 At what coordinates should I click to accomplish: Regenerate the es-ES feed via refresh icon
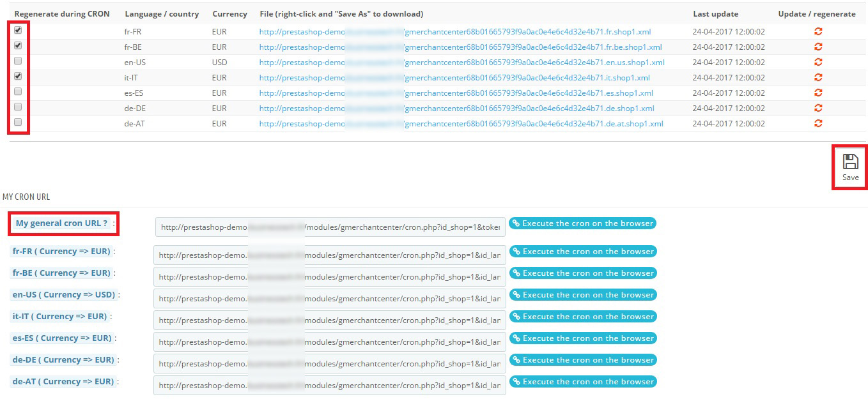pos(818,93)
